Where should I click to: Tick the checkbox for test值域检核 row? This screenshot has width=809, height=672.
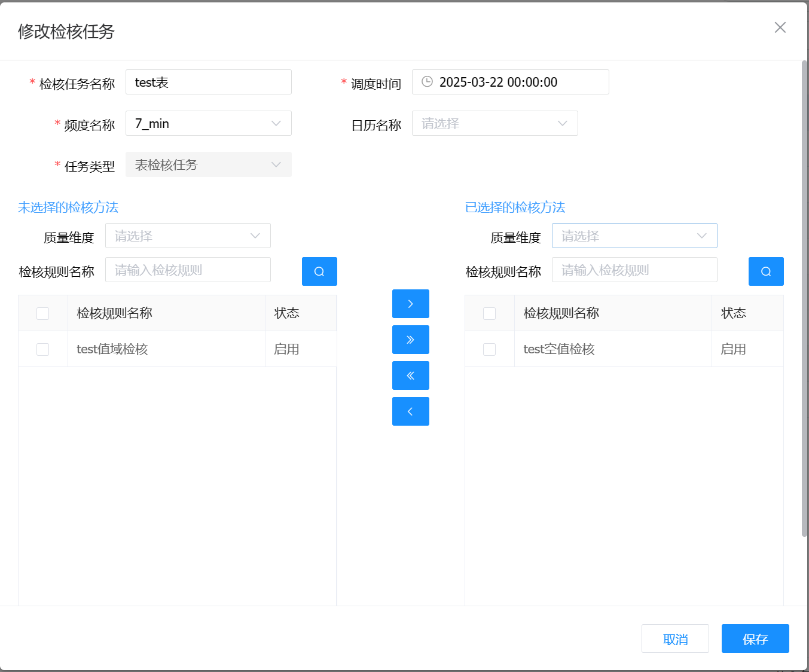pyautogui.click(x=43, y=349)
